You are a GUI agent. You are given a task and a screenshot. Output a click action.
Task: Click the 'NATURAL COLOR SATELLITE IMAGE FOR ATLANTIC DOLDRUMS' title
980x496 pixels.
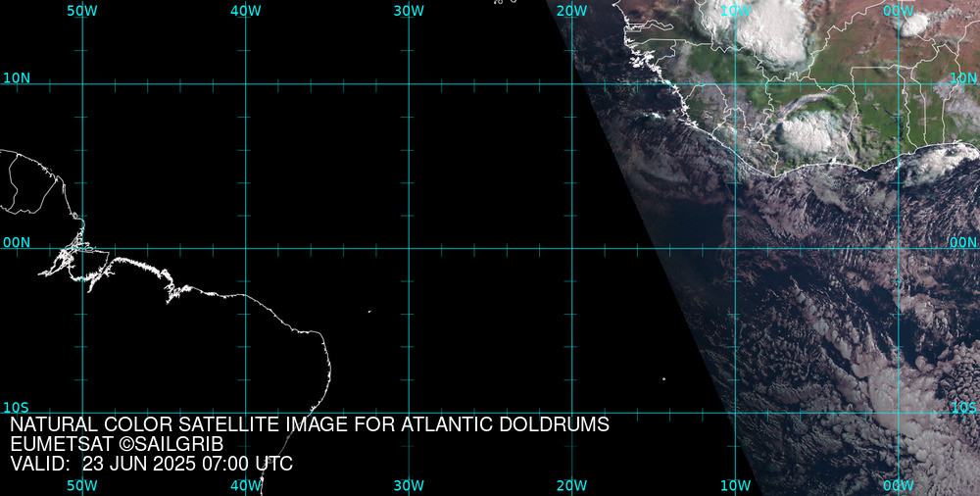[x=310, y=424]
